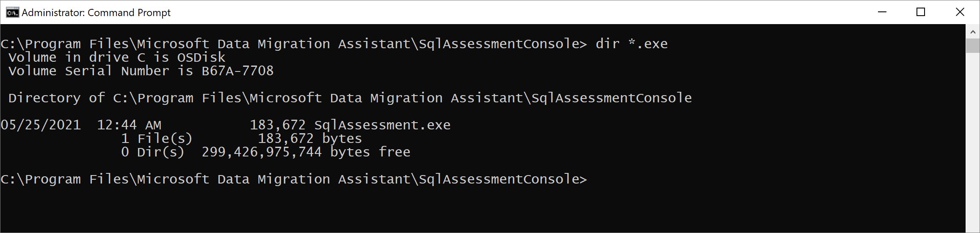
Task: Click the '1 File(s)' summary text
Action: (157, 139)
